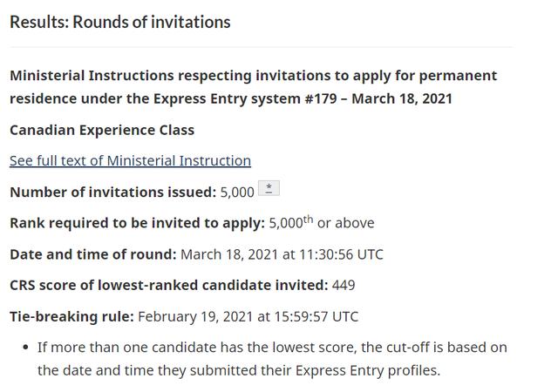Viewport: 558px width, 392px height.
Task: Click the Ministerial Instructions #179 title
Action: point(253,86)
